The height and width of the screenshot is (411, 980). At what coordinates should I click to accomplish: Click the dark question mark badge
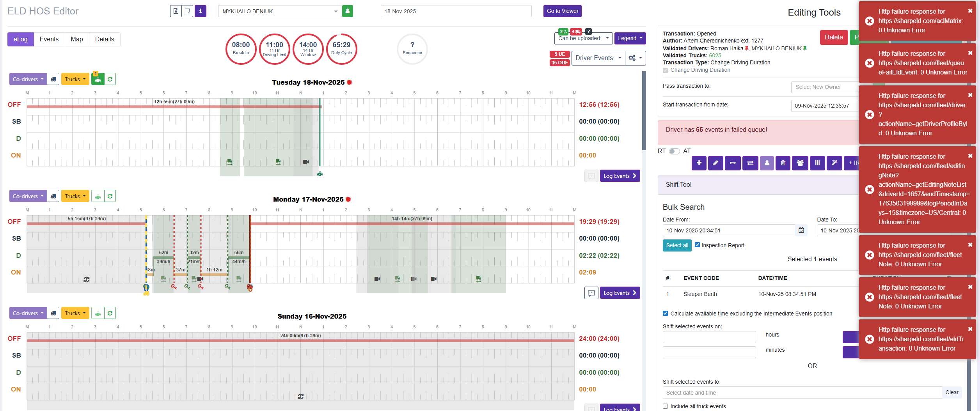click(x=589, y=32)
